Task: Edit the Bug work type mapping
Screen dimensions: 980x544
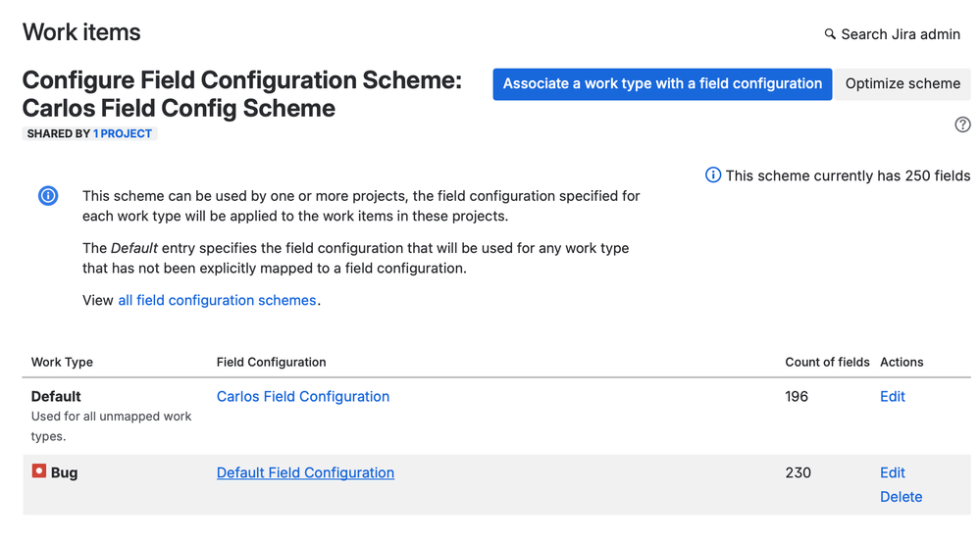Action: coord(892,472)
